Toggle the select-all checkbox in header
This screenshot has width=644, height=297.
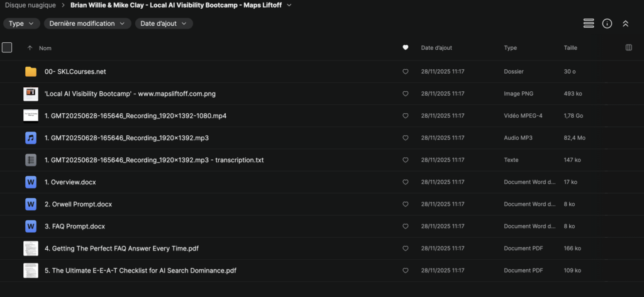point(7,48)
